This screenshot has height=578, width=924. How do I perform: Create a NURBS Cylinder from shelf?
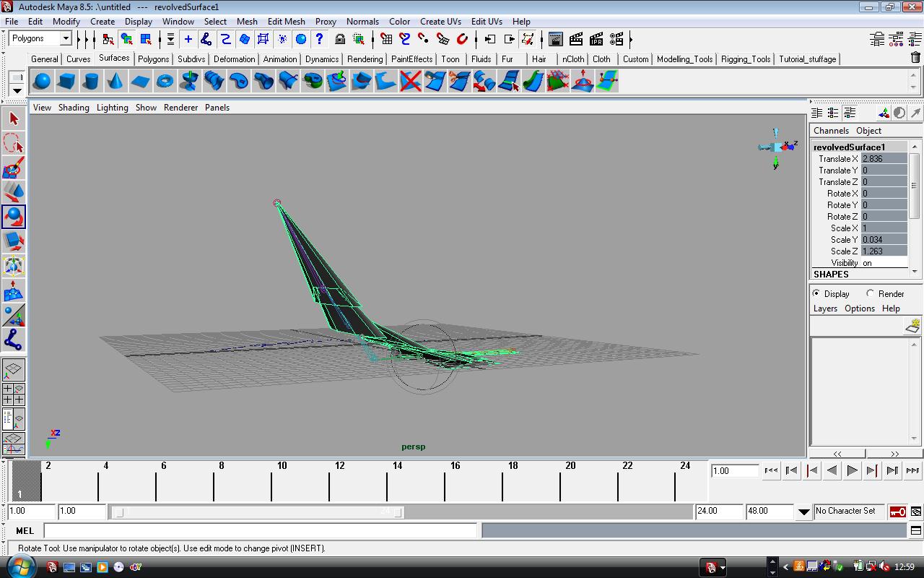point(91,81)
